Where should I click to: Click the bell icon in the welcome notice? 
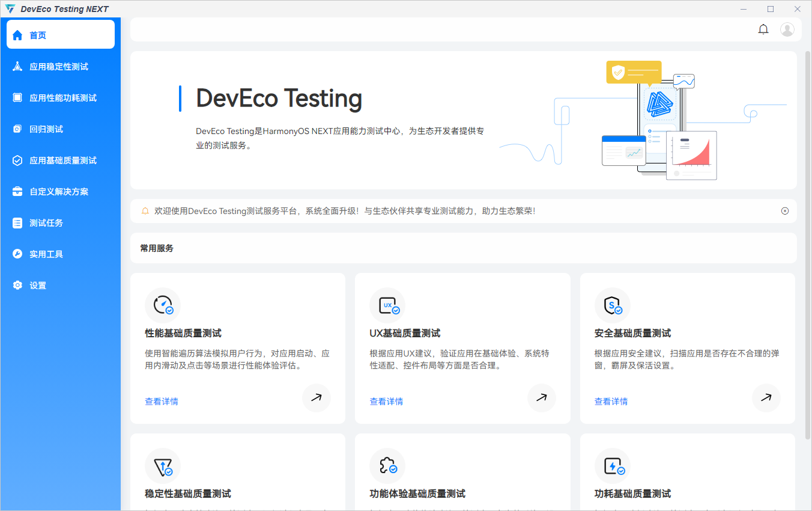click(x=145, y=211)
